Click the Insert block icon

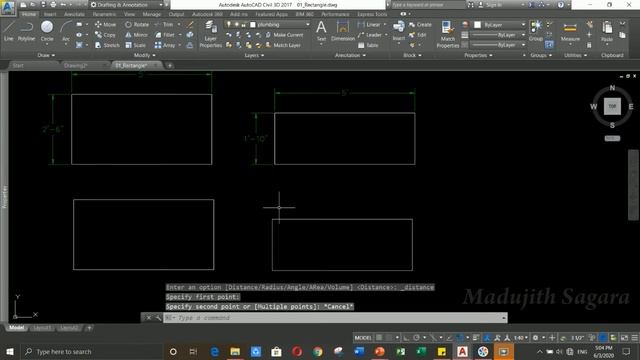[x=399, y=31]
